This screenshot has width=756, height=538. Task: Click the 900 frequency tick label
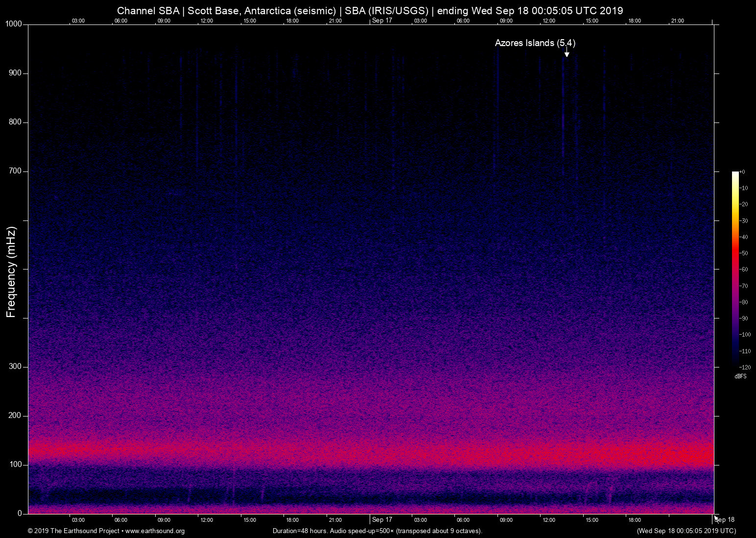[15, 73]
